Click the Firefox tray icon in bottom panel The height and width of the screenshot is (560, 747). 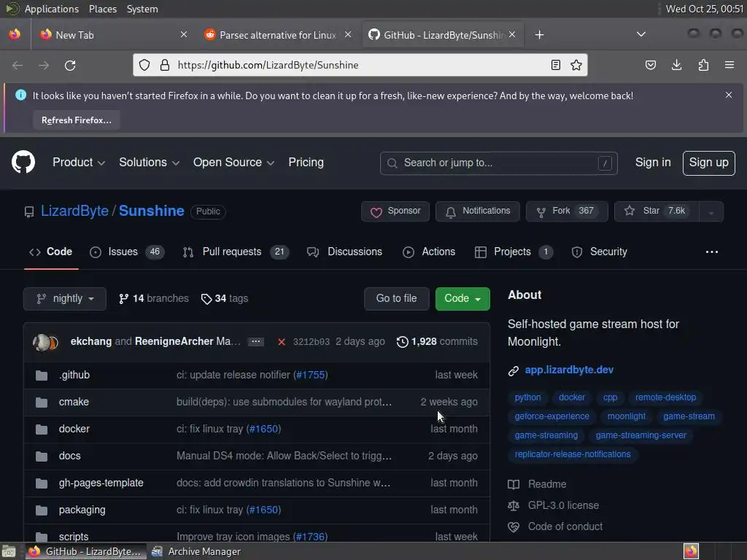click(x=691, y=551)
